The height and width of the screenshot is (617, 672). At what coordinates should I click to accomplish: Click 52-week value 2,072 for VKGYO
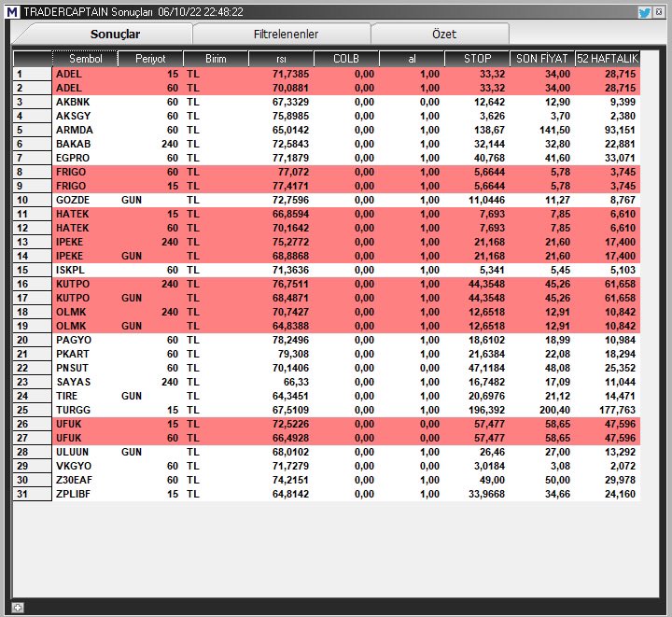pos(623,466)
